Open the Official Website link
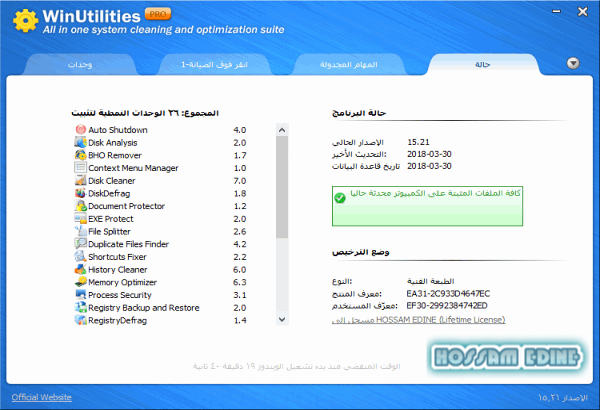 click(x=41, y=398)
